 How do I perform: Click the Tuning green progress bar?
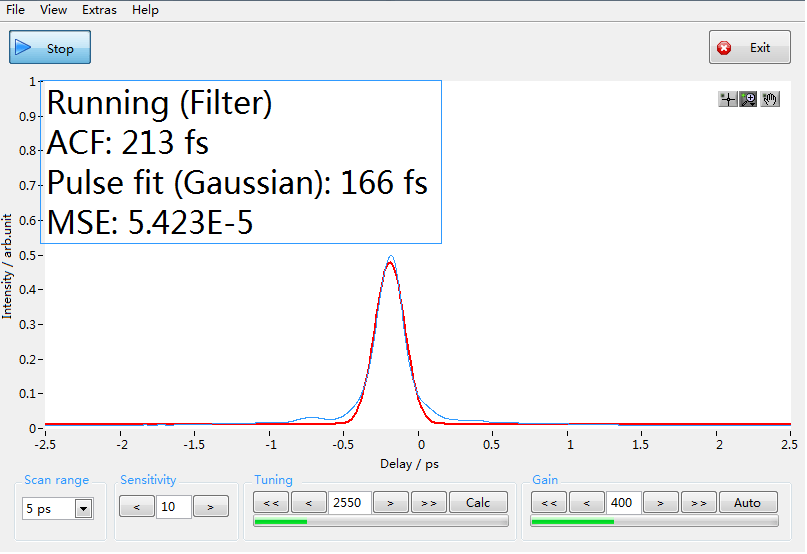[x=381, y=521]
